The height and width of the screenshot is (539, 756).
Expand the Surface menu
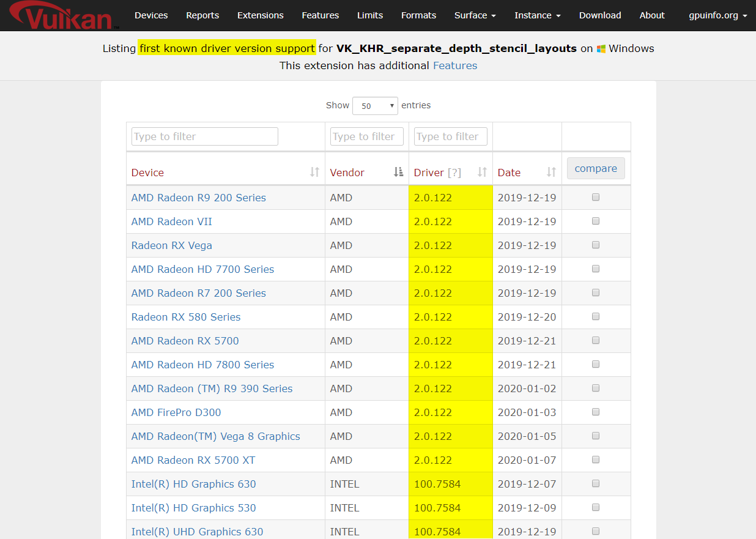click(475, 15)
